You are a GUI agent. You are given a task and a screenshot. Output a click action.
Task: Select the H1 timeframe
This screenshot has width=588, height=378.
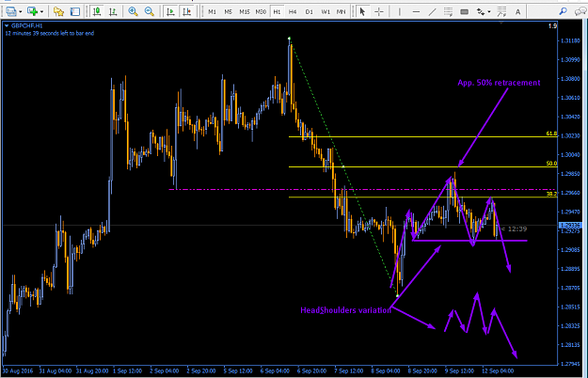point(277,12)
